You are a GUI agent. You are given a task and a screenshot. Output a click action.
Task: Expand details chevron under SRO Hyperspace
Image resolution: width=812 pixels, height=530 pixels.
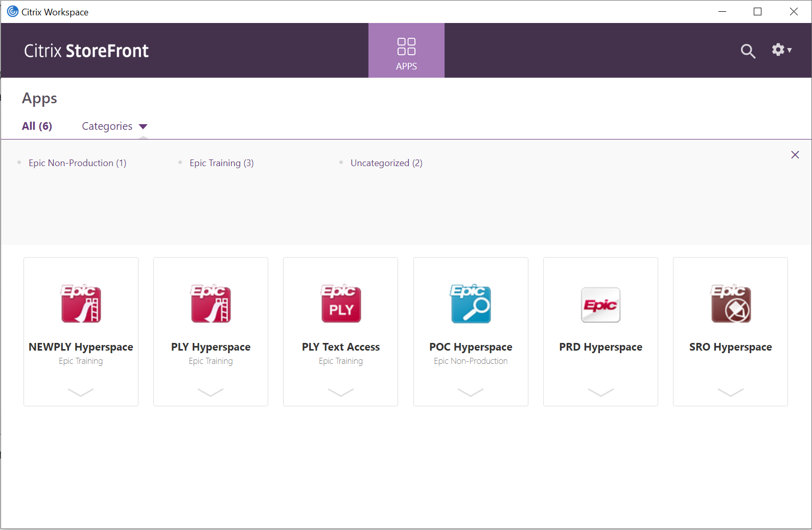731,392
